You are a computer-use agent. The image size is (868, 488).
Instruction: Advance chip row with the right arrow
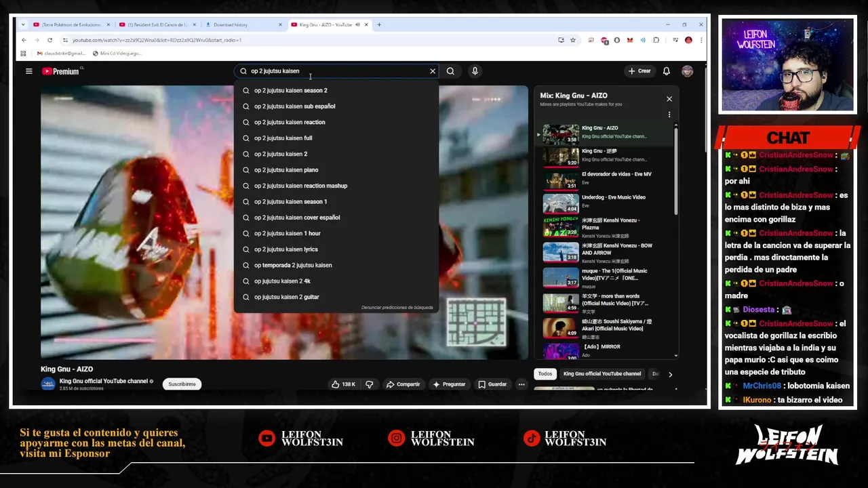click(x=670, y=374)
